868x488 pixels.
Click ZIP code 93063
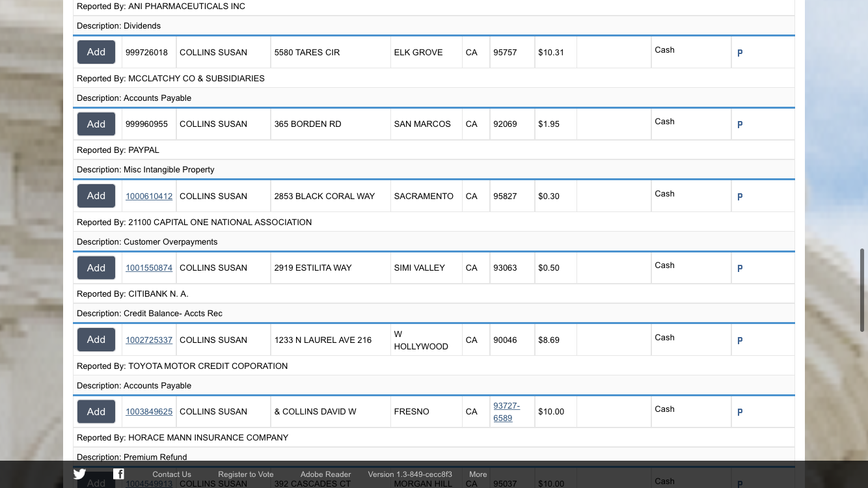(x=505, y=267)
